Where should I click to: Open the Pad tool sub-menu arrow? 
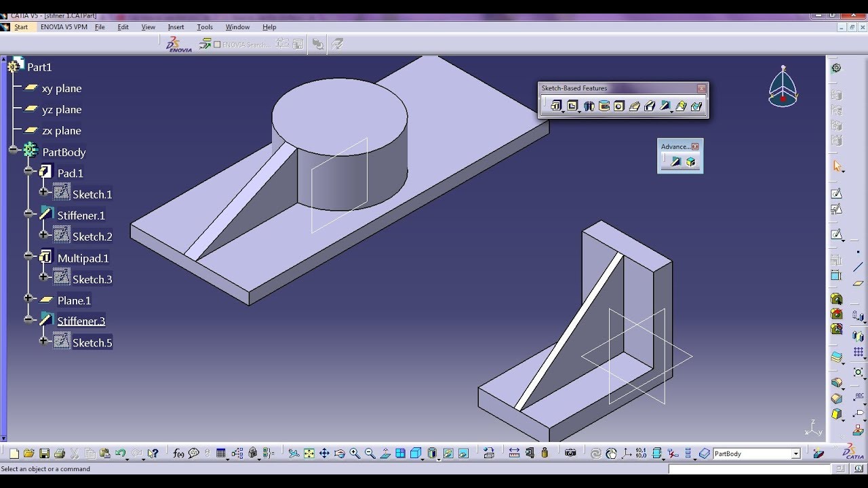tap(563, 112)
